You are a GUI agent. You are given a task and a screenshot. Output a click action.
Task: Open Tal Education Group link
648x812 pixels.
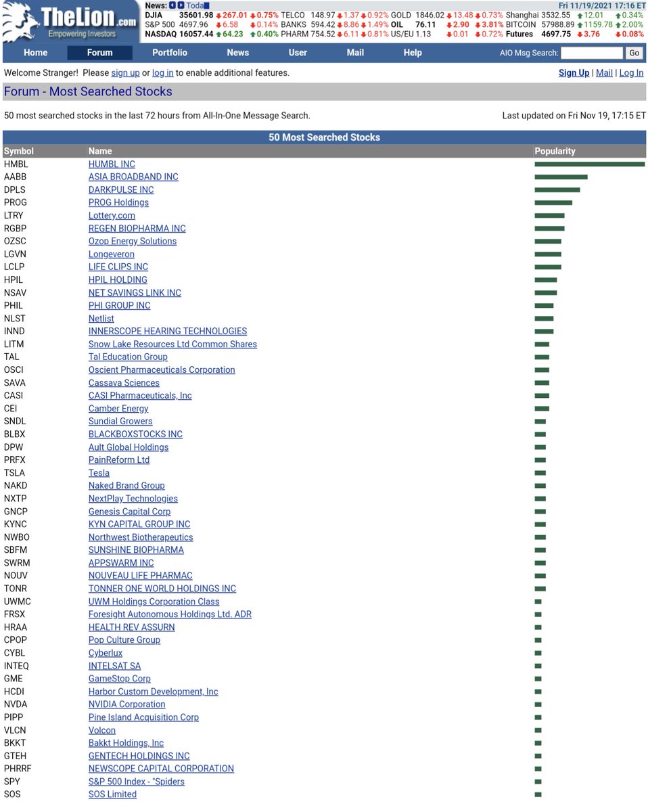coord(128,357)
